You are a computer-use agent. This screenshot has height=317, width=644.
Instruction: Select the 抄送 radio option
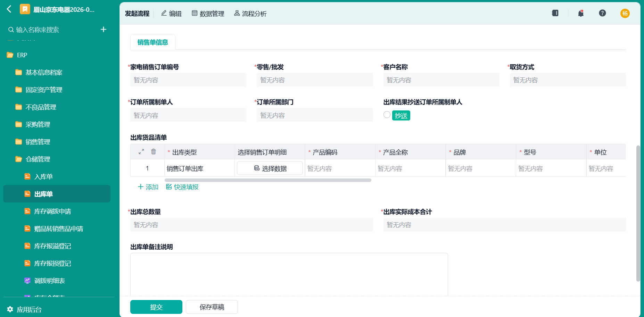[387, 115]
